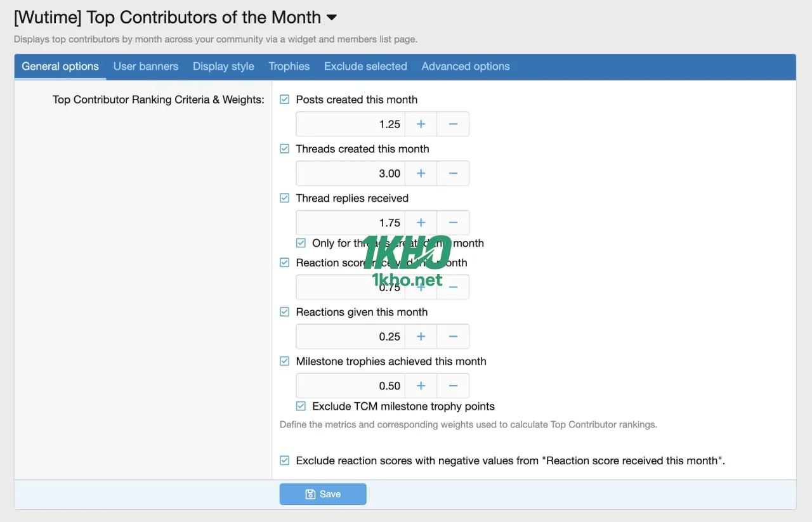This screenshot has width=812, height=522.
Task: Decrease Threads created weight with minus icon
Action: [x=453, y=173]
